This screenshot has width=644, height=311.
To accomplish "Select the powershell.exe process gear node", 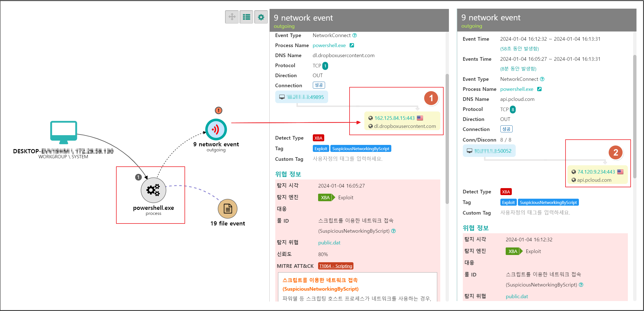I will [x=153, y=190].
